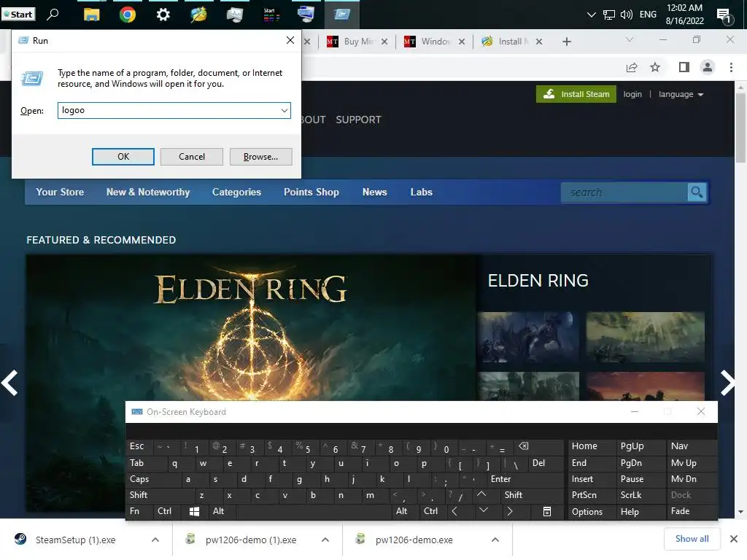
Task: Open volume speaker tray icon
Action: (627, 15)
